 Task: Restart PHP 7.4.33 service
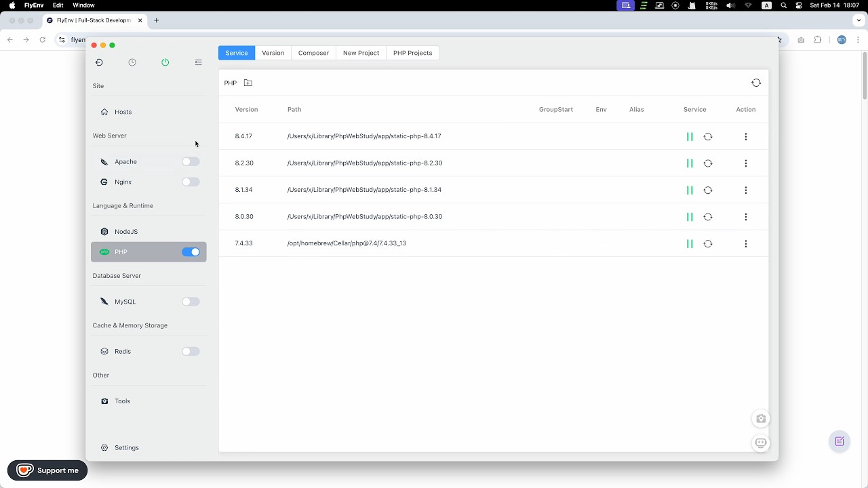[x=708, y=243]
